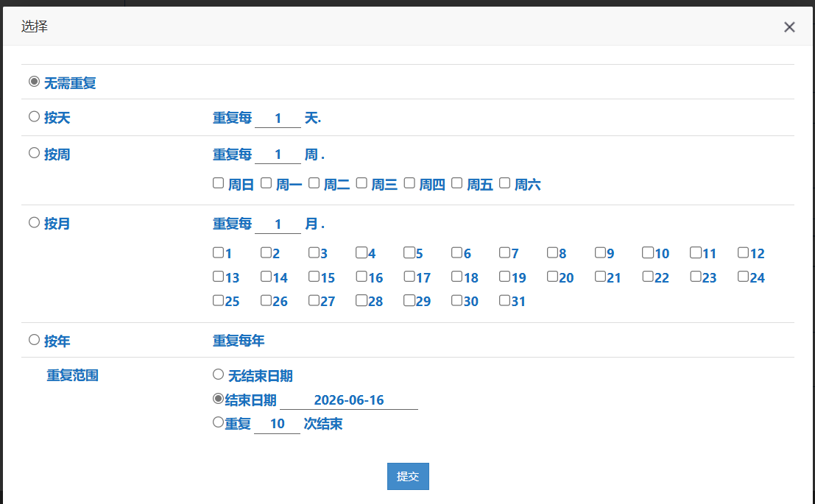Viewport: 815px width, 504px height.
Task: Check the 周三 checkbox
Action: click(x=361, y=183)
